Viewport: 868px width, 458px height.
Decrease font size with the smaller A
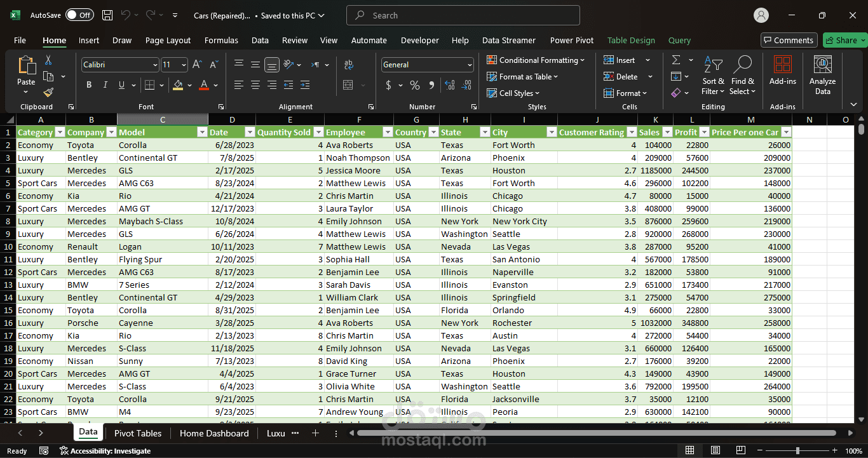(x=214, y=65)
